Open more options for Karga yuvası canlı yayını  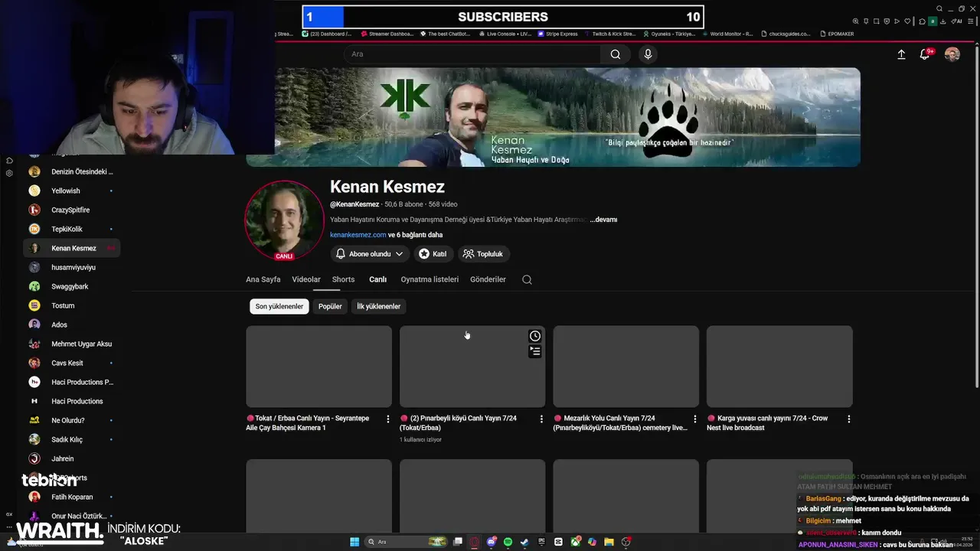848,419
